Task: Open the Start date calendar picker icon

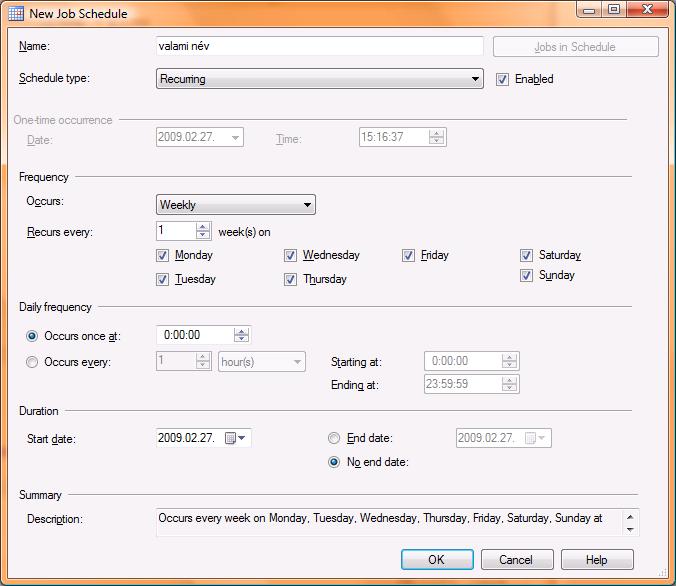Action: click(x=231, y=438)
